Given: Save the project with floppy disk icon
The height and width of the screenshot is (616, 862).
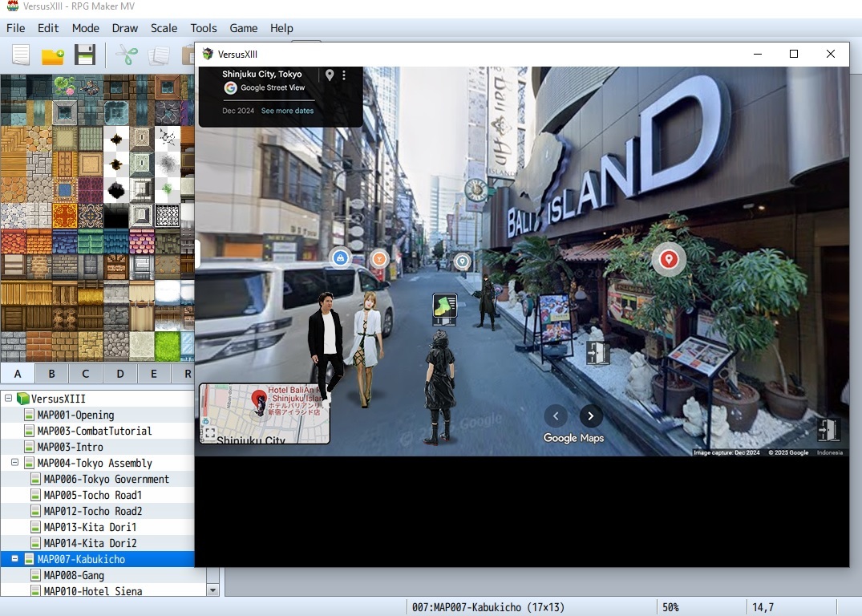Looking at the screenshot, I should coord(85,55).
